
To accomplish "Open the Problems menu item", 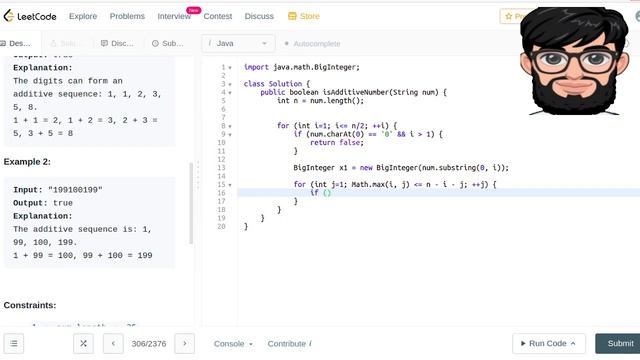I will tap(127, 16).
